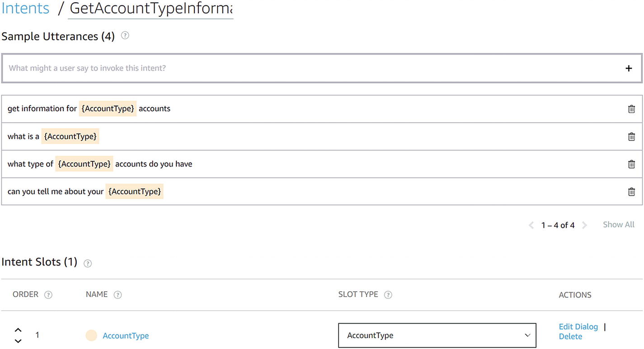Open help icon next to Sample Utterances
Viewport: 644px width, 349px height.
click(125, 35)
